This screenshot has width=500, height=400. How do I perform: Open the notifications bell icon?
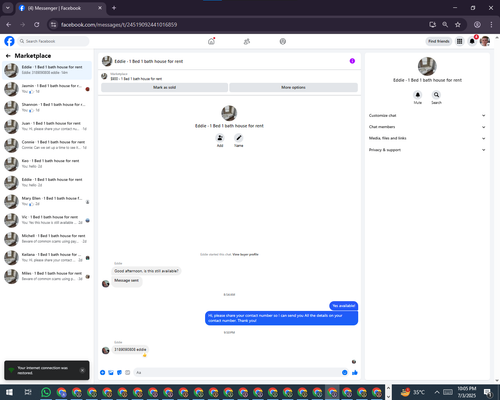[x=472, y=41]
